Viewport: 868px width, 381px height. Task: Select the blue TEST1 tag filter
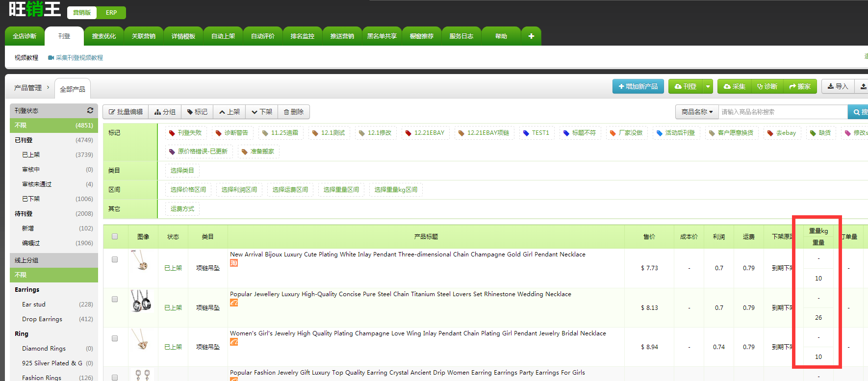tap(536, 133)
